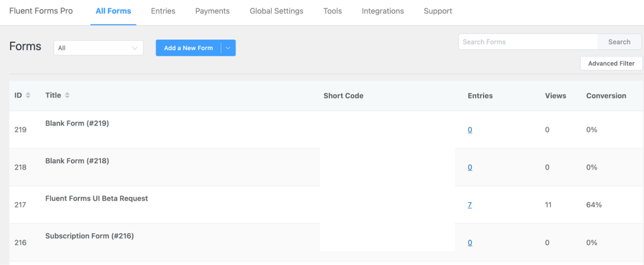Open the Advanced Filter panel
This screenshot has height=265, width=644.
(611, 63)
